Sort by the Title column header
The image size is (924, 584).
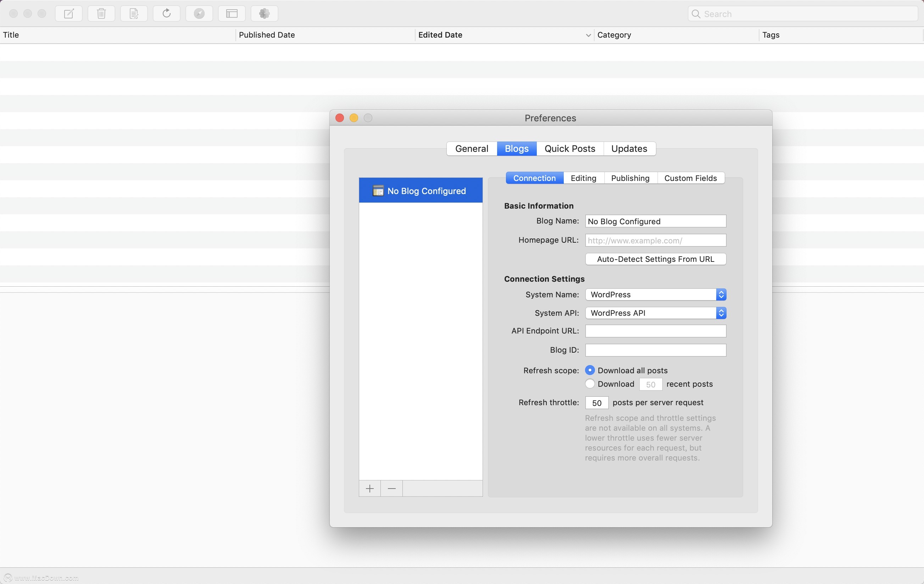pos(117,35)
